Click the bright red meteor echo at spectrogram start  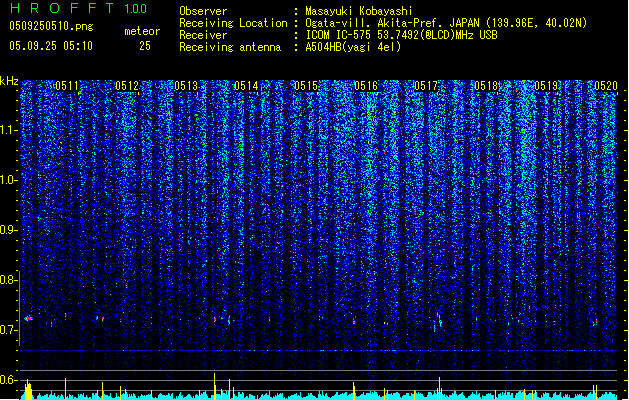coord(28,318)
